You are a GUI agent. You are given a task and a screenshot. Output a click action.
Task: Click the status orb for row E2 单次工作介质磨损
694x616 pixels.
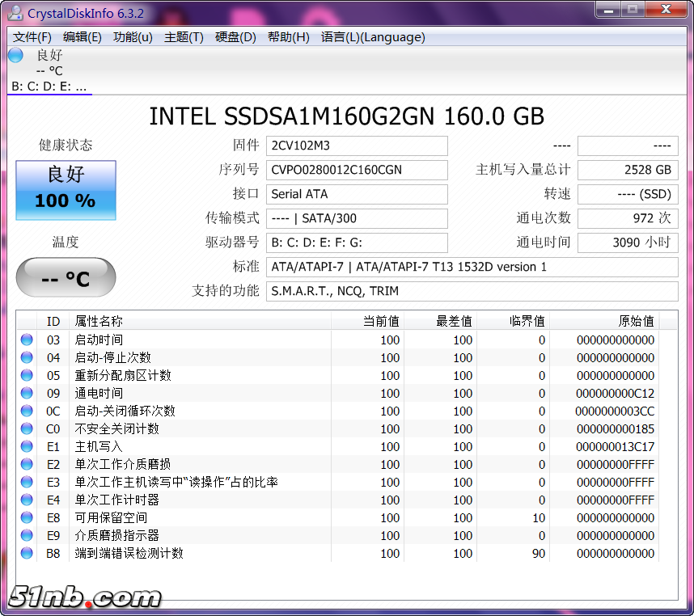click(x=27, y=464)
